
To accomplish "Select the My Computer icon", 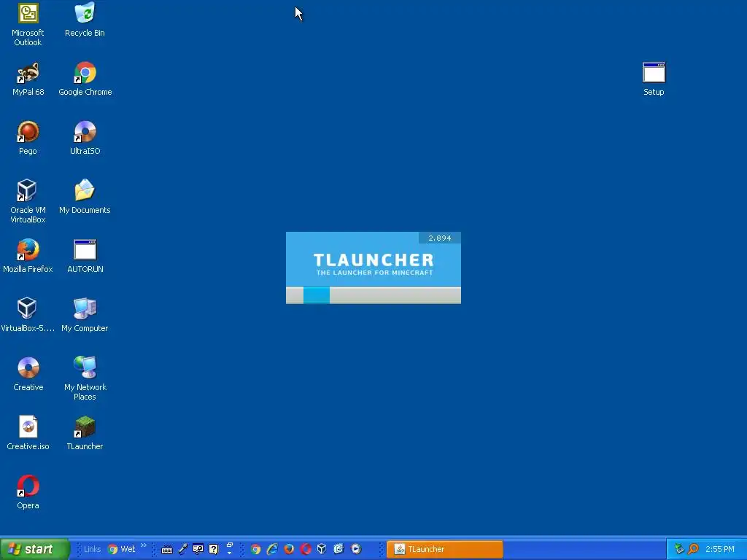I will click(85, 315).
